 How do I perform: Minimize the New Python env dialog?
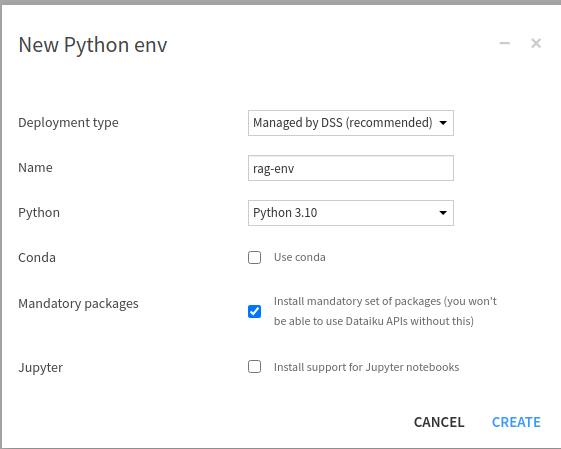(504, 43)
